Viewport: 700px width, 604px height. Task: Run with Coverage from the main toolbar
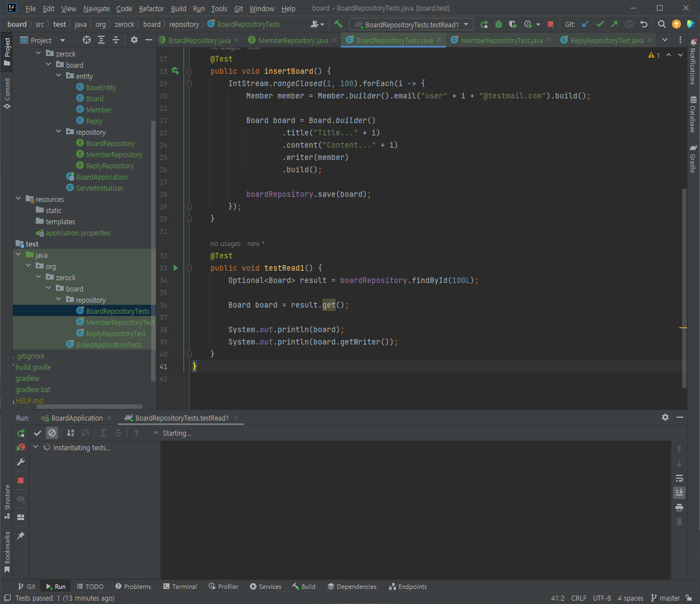[x=513, y=24]
